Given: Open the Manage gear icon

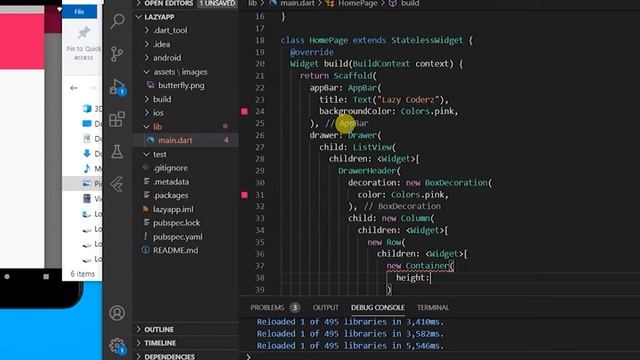Looking at the screenshot, I should 117,346.
